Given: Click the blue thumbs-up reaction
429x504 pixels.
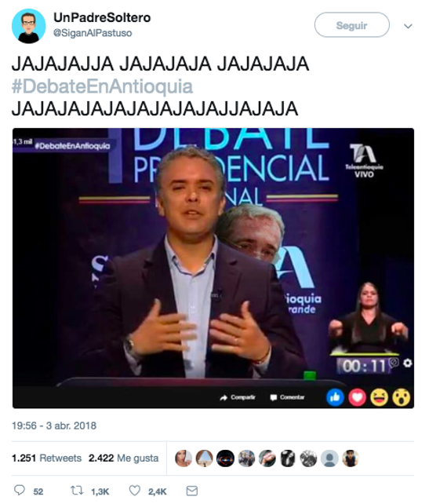Looking at the screenshot, I should [x=335, y=397].
